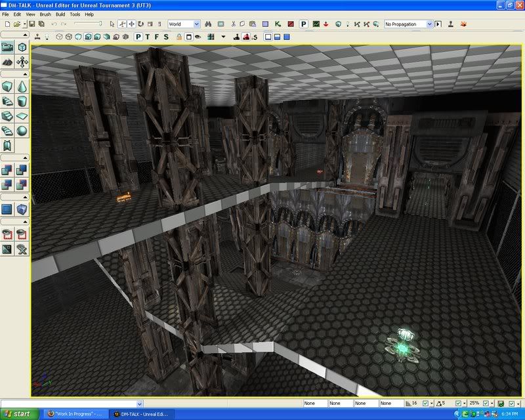
Task: Toggle the last checkbox on the status bar
Action: tap(512, 404)
